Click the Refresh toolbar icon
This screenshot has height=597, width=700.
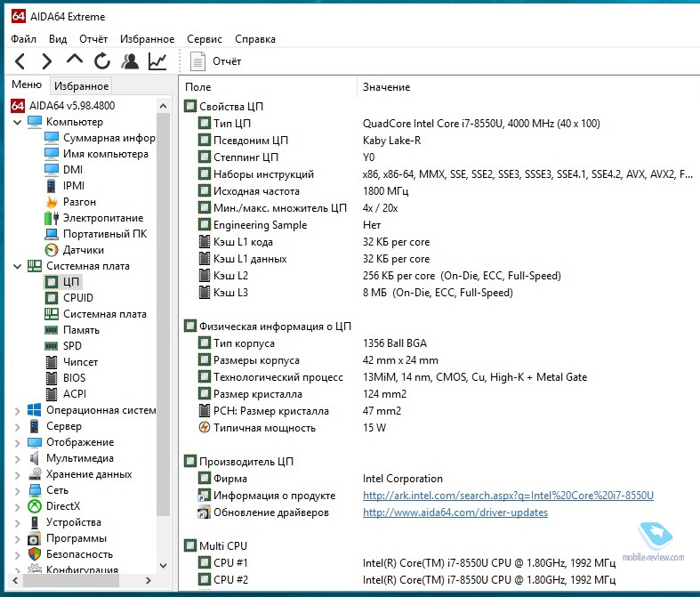102,61
